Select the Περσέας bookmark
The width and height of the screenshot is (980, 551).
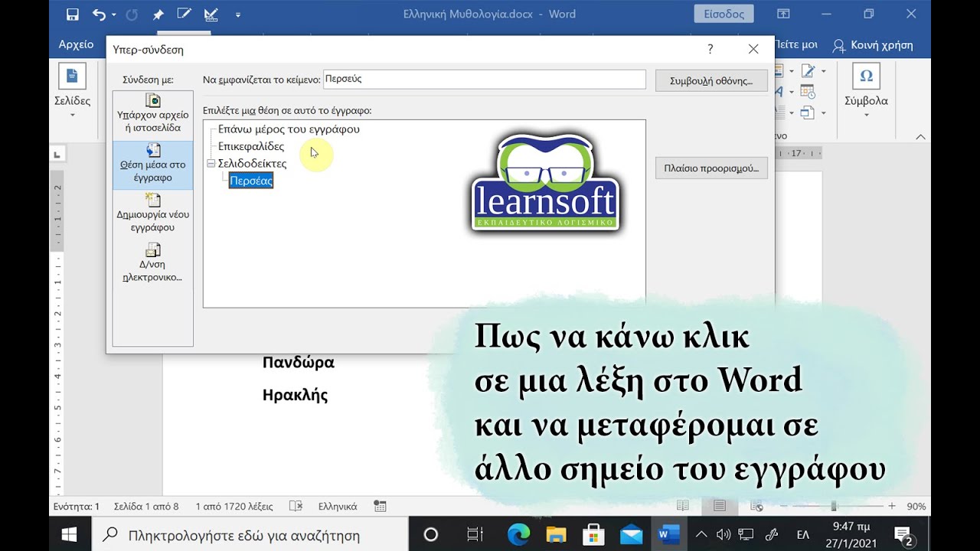coord(251,181)
